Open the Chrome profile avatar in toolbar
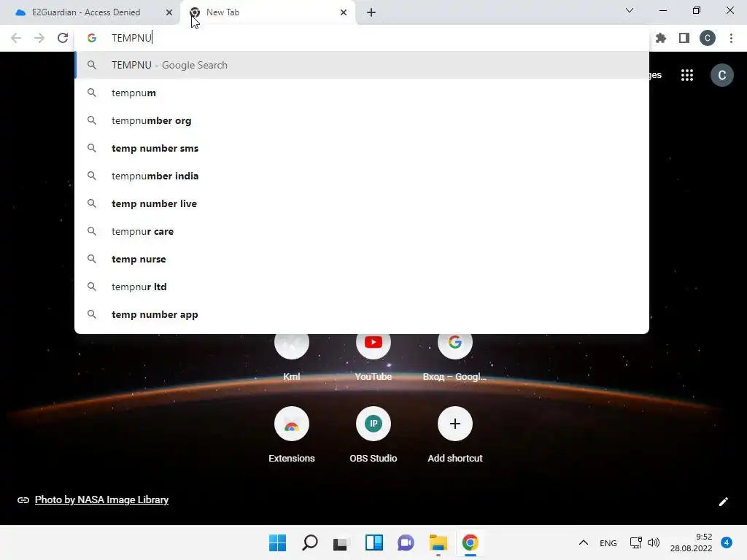Viewport: 747px width, 560px height. coord(708,38)
